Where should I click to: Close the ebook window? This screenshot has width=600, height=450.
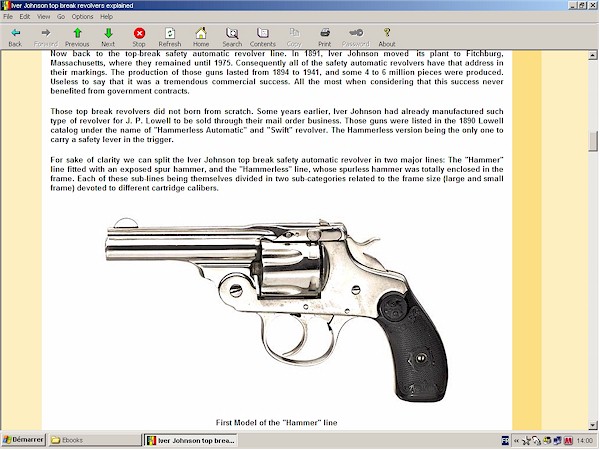592,5
